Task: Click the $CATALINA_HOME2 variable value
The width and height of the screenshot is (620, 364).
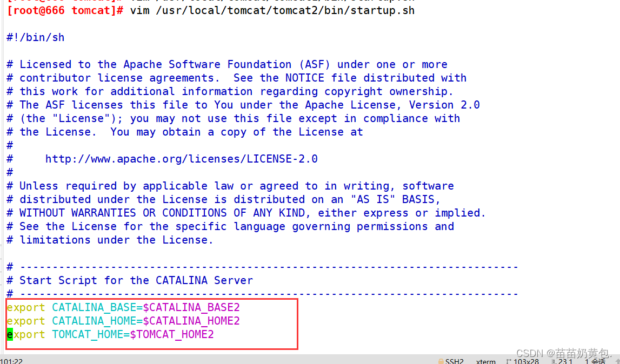Action: (191, 321)
